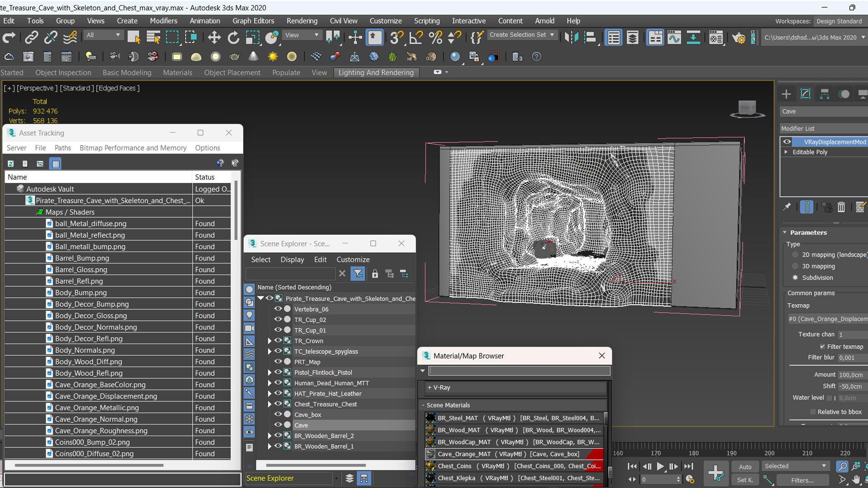This screenshot has height=488, width=868.
Task: Click the lock icon in Scene Explorer
Action: 375,274
